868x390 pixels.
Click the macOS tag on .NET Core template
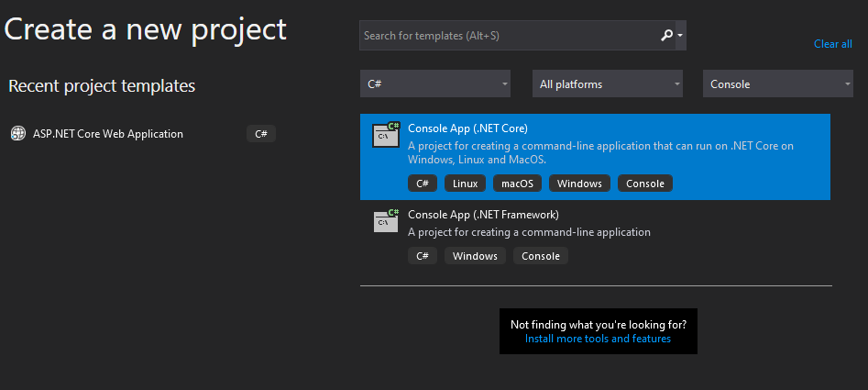(x=517, y=184)
